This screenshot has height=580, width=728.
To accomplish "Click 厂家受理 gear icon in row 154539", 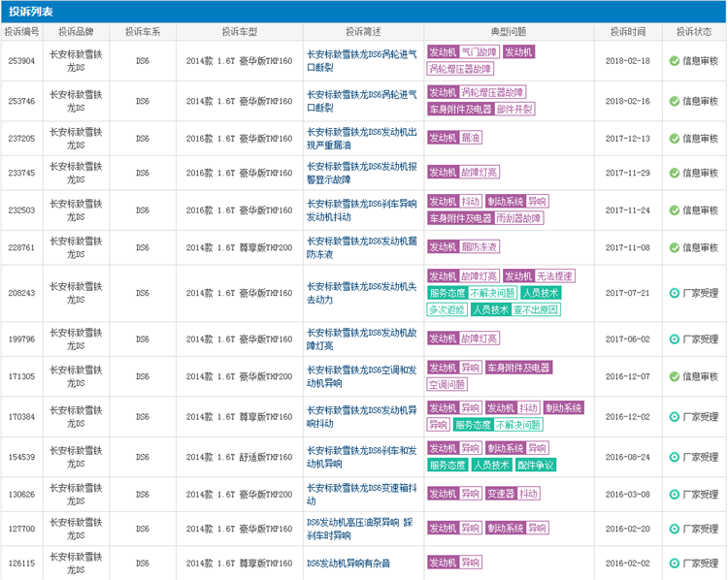I will pyautogui.click(x=675, y=457).
